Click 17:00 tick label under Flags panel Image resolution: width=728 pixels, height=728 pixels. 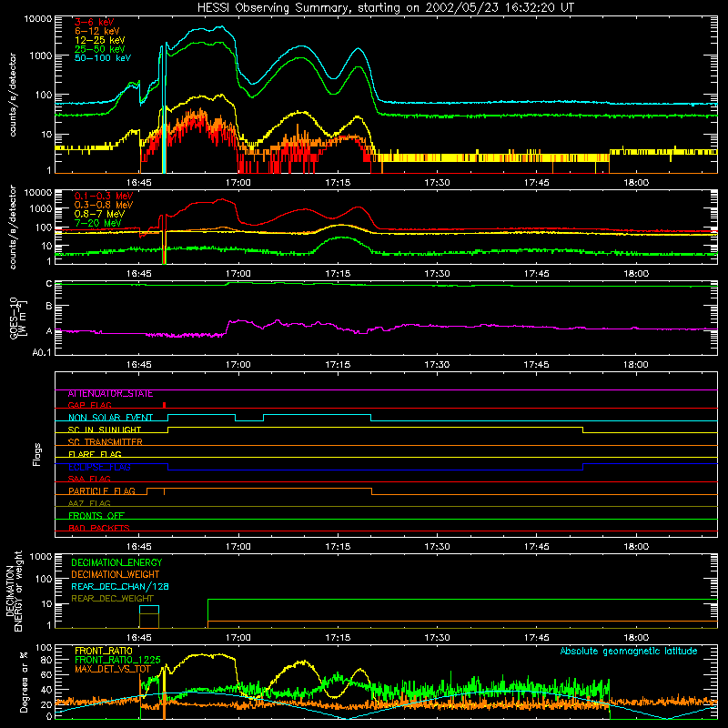(238, 547)
